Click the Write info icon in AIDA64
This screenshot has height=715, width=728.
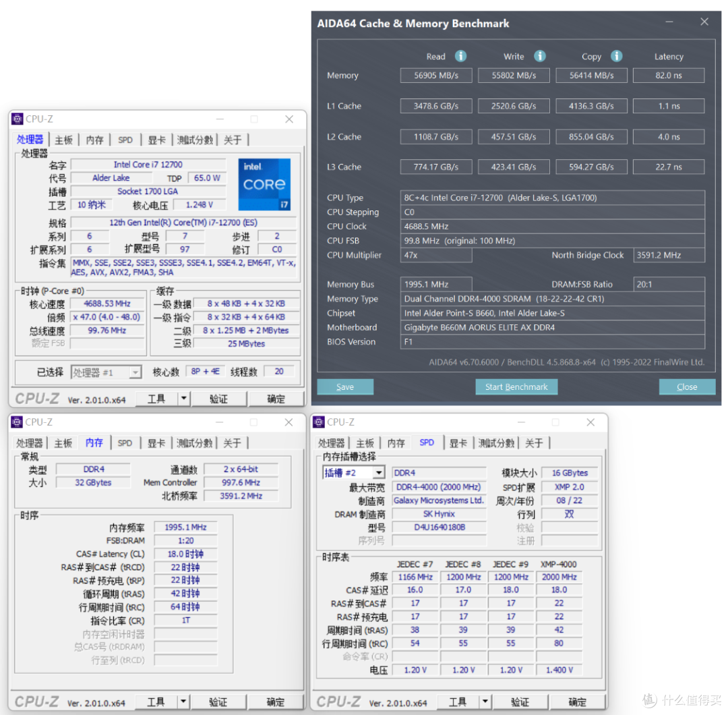pos(539,56)
